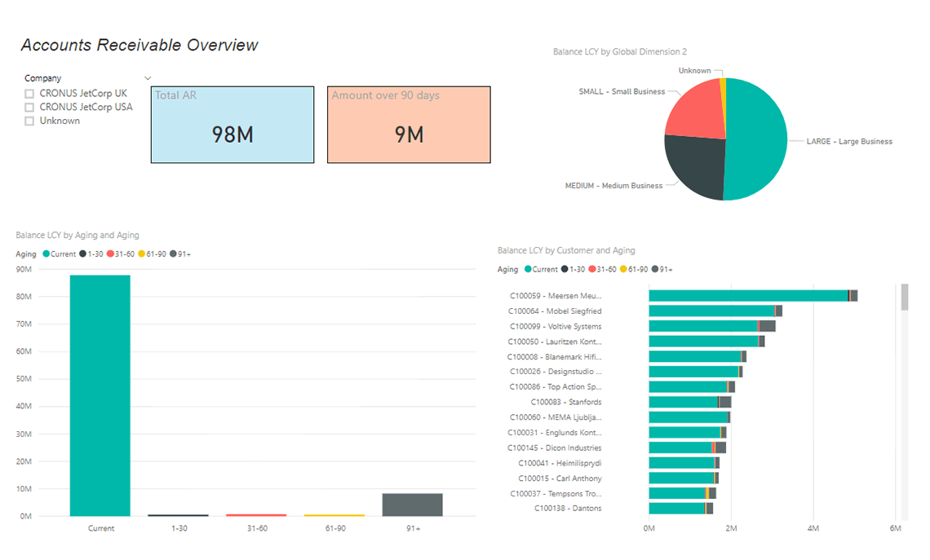This screenshot has width=930, height=560.
Task: Click 91+ legend swatch in customer chart
Action: 655,269
